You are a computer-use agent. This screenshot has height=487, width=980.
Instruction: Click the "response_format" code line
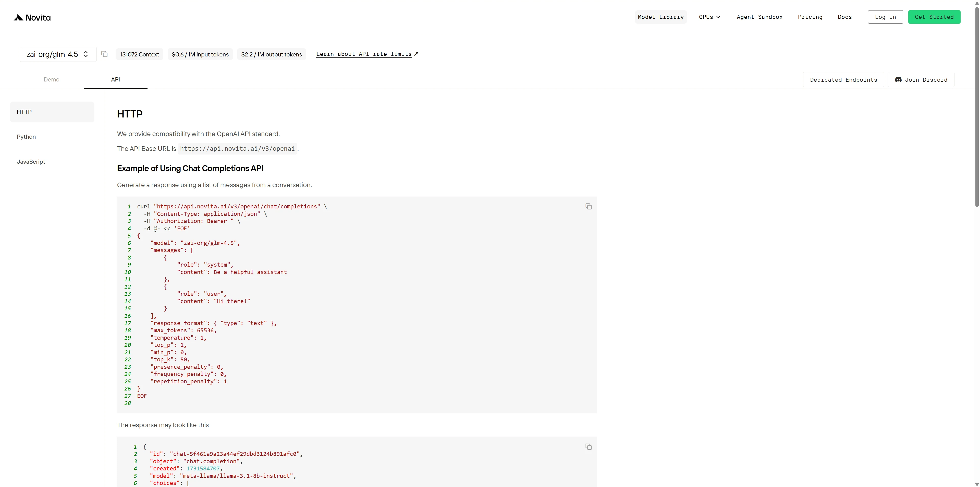click(x=213, y=323)
